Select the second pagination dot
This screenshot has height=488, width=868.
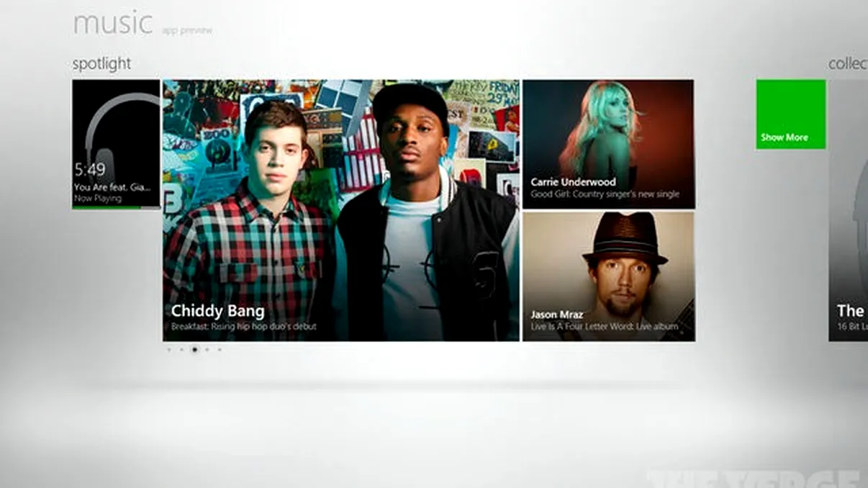[181, 350]
